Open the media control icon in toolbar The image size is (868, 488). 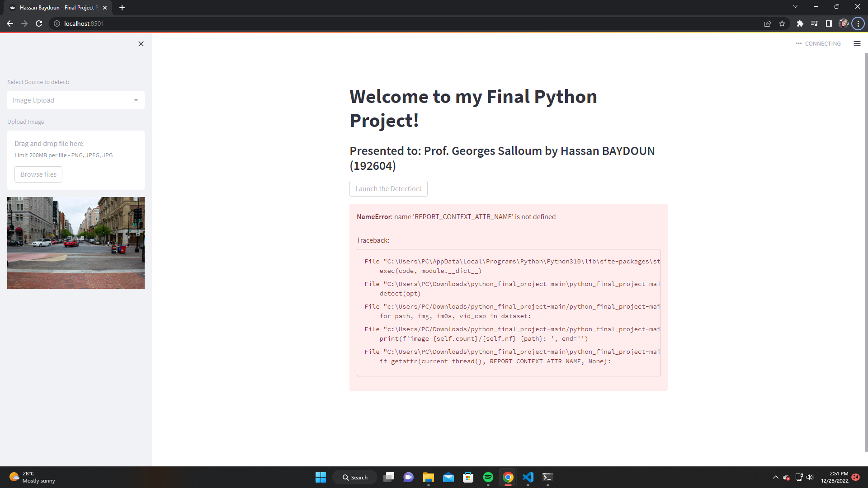click(815, 23)
